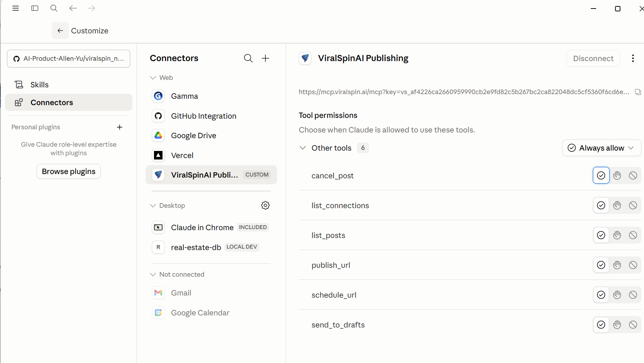Search connectors with the magnifier icon

(x=248, y=58)
